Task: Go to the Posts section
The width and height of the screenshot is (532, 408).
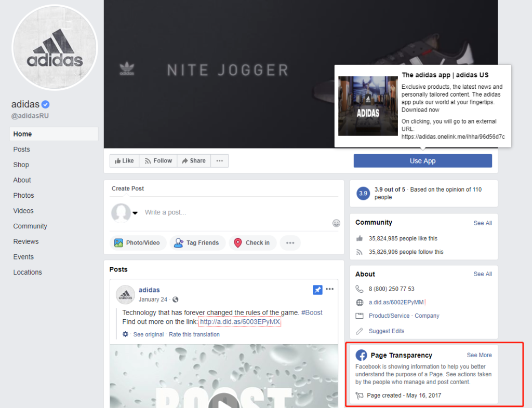Action: (x=21, y=149)
